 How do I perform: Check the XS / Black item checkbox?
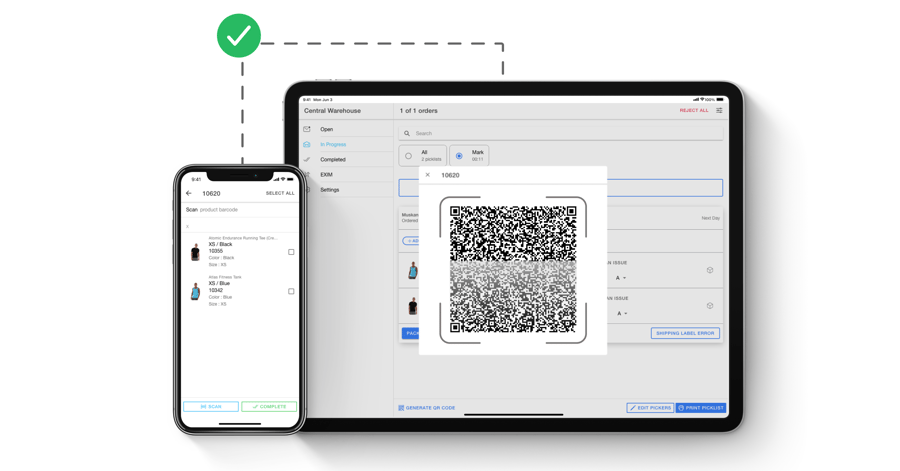[291, 252]
